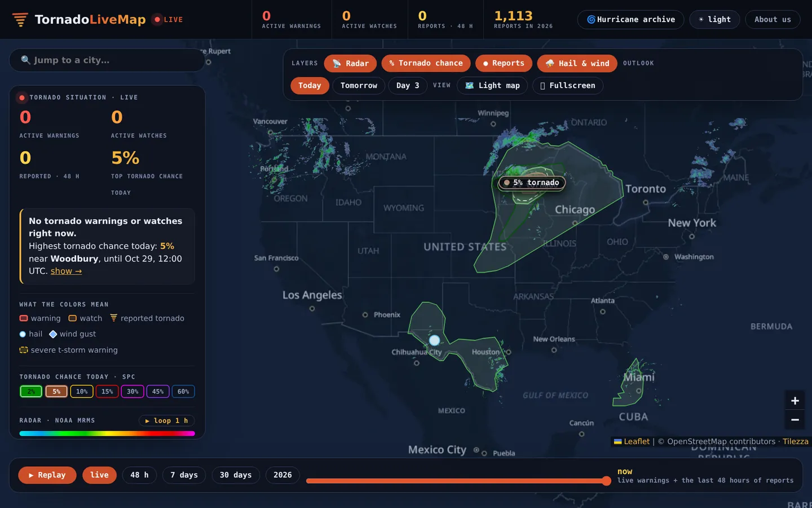This screenshot has height=508, width=812.
Task: Zoom out the map with minus button
Action: tap(795, 420)
